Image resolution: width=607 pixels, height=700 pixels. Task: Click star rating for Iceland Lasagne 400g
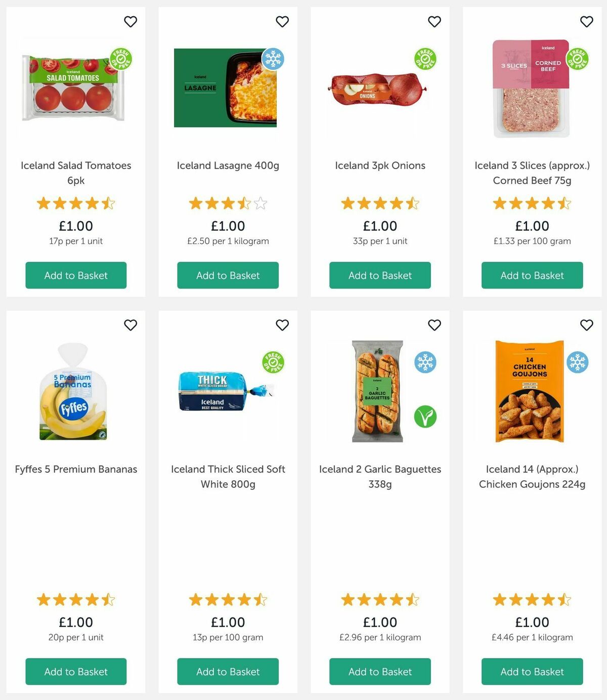(x=228, y=203)
